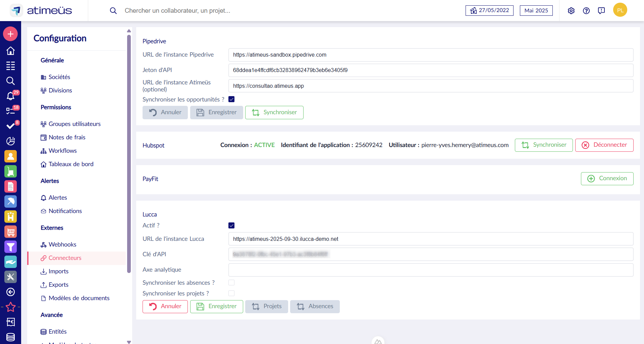Check Synchroniser les absences checkbox

pyautogui.click(x=231, y=283)
